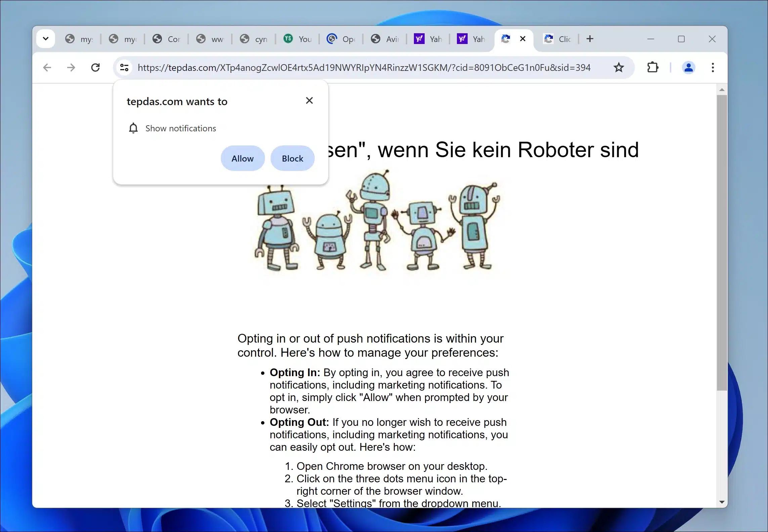Click the 'wenn Sie kein Roboter sind' heading

(508, 149)
